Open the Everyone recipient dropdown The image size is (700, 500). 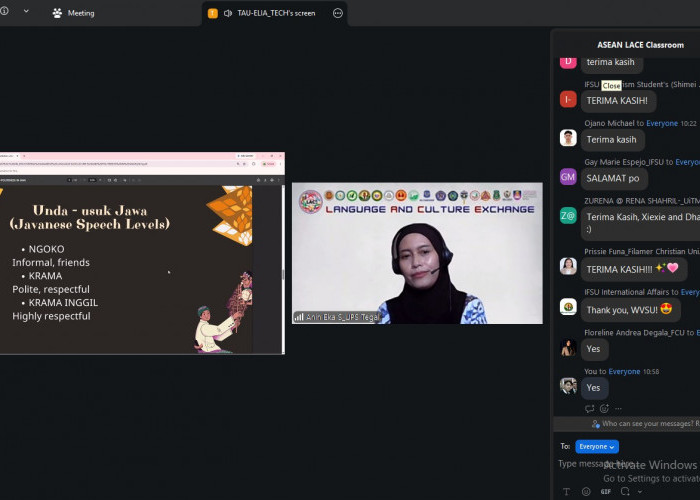pyautogui.click(x=597, y=446)
